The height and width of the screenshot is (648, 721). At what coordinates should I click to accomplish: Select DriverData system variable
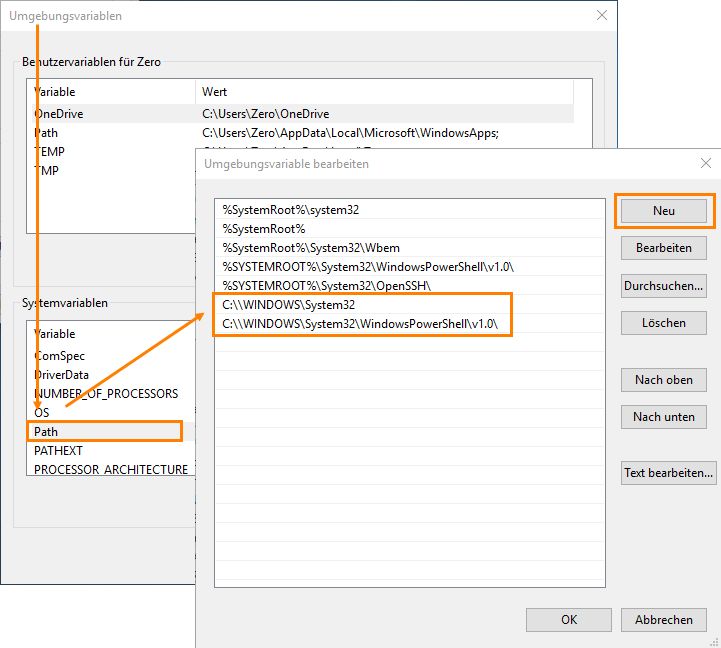[x=111, y=375]
